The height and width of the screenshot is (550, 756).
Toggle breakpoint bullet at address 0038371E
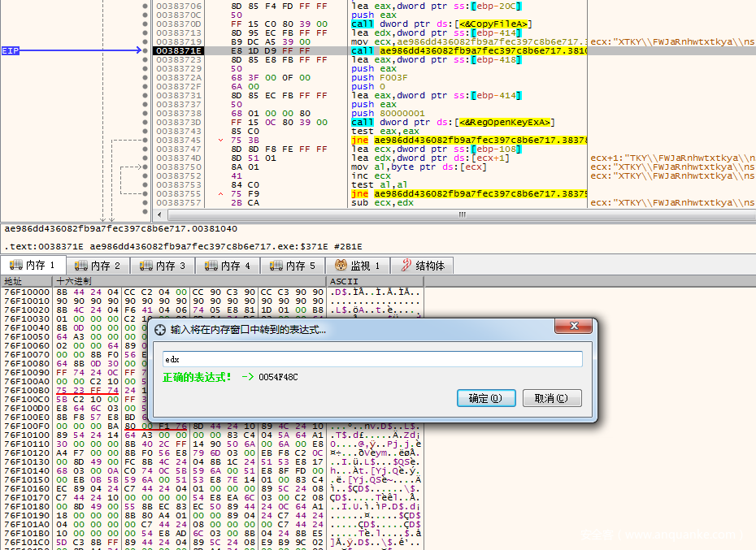click(145, 50)
